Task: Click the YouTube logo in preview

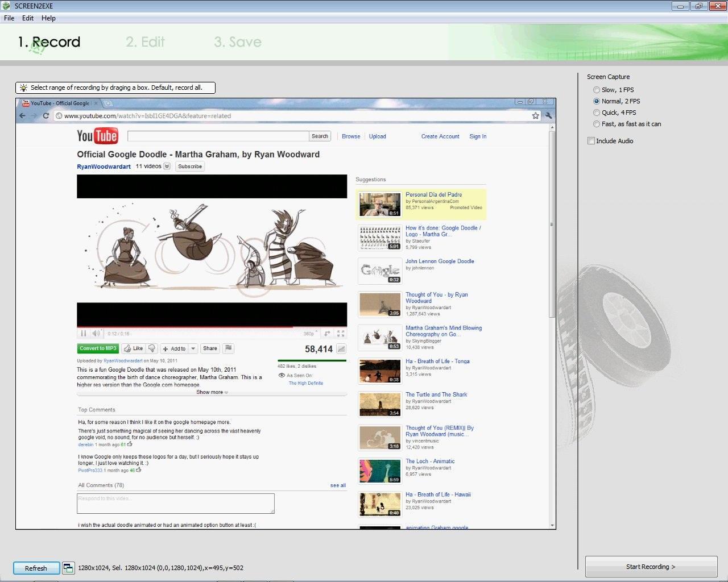Action: coord(97,136)
